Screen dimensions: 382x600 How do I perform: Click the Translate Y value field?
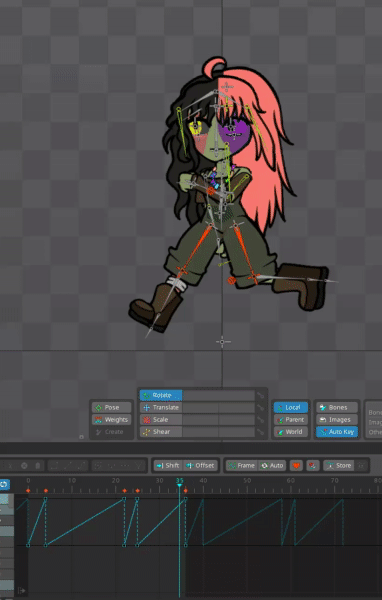point(237,407)
